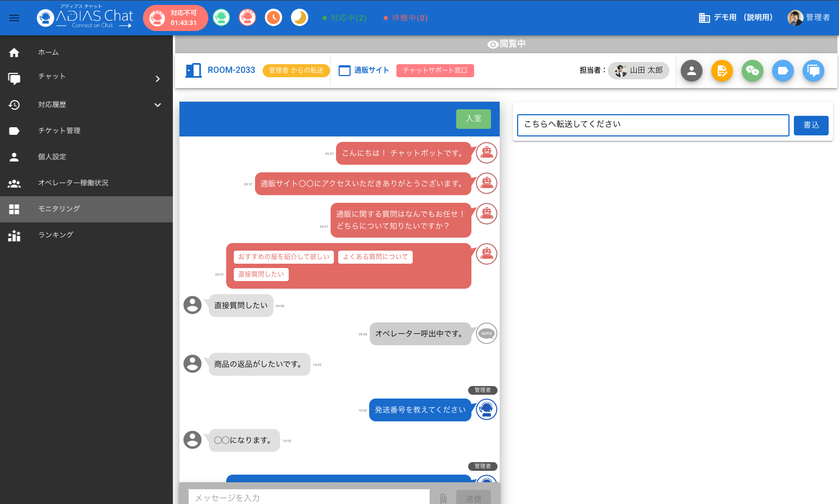Open the orange memo edit icon
This screenshot has height=504, width=839.
tap(722, 71)
